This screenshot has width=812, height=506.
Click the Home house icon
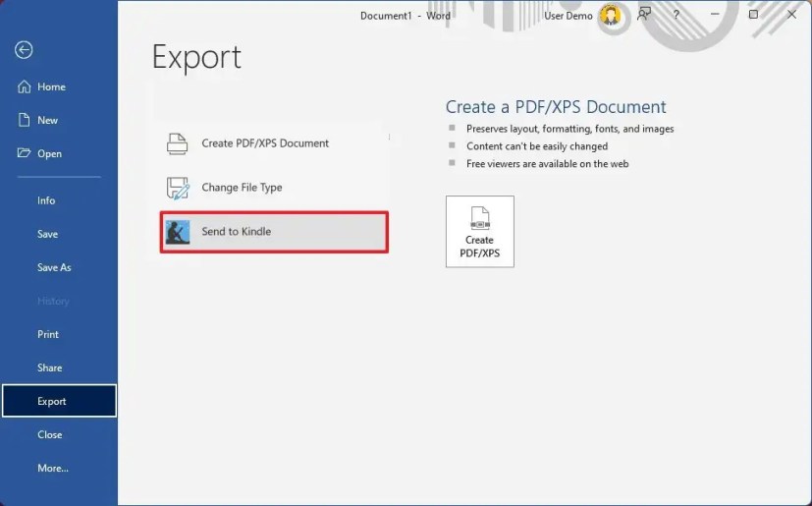click(x=24, y=86)
